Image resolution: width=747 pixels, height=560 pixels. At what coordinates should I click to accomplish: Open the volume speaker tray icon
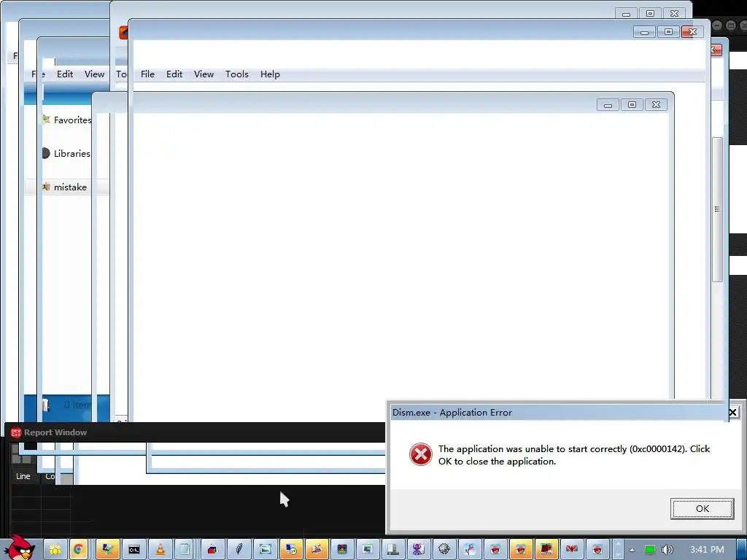(x=667, y=550)
